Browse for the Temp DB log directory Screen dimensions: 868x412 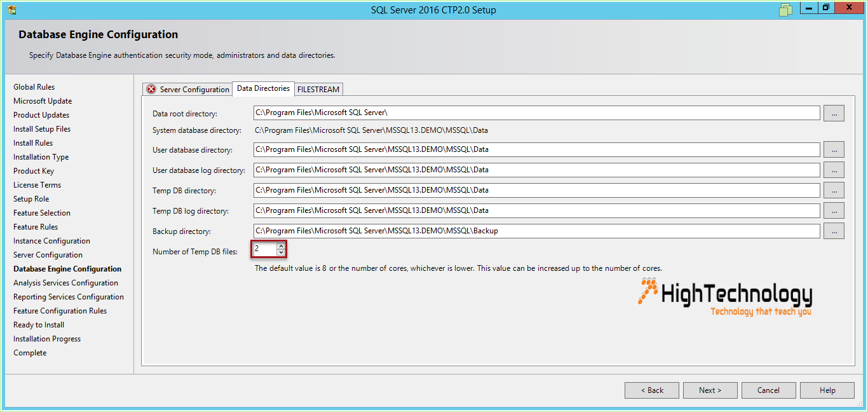pos(834,210)
